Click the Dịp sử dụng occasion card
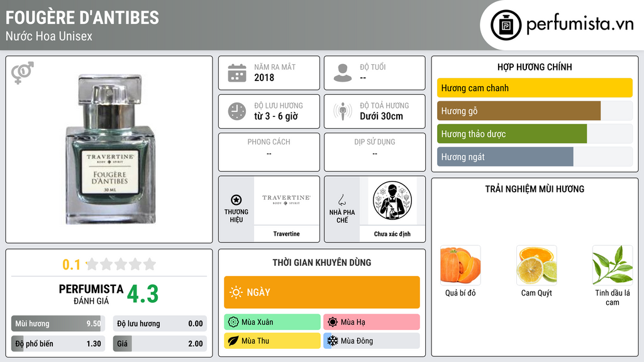The image size is (644, 362). coord(375,152)
